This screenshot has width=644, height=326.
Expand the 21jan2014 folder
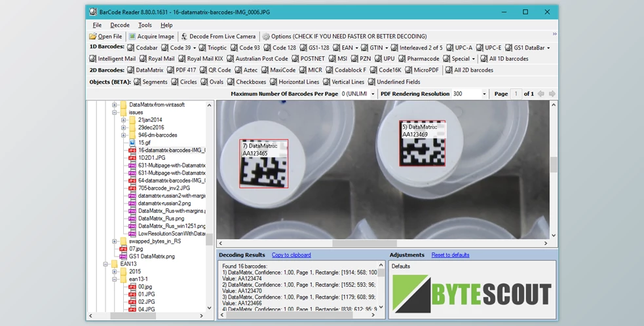pos(124,120)
